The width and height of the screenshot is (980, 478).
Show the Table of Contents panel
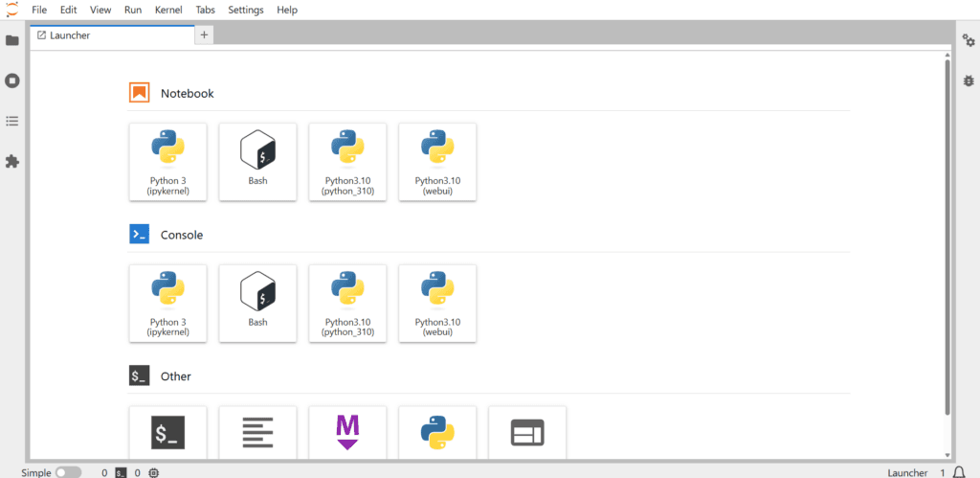click(x=12, y=121)
